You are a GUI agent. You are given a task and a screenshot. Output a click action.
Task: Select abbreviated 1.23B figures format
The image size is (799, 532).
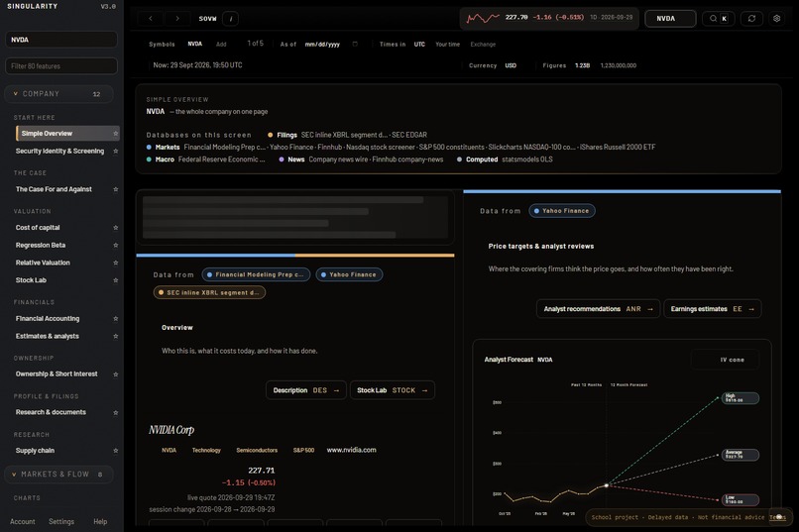pyautogui.click(x=582, y=65)
